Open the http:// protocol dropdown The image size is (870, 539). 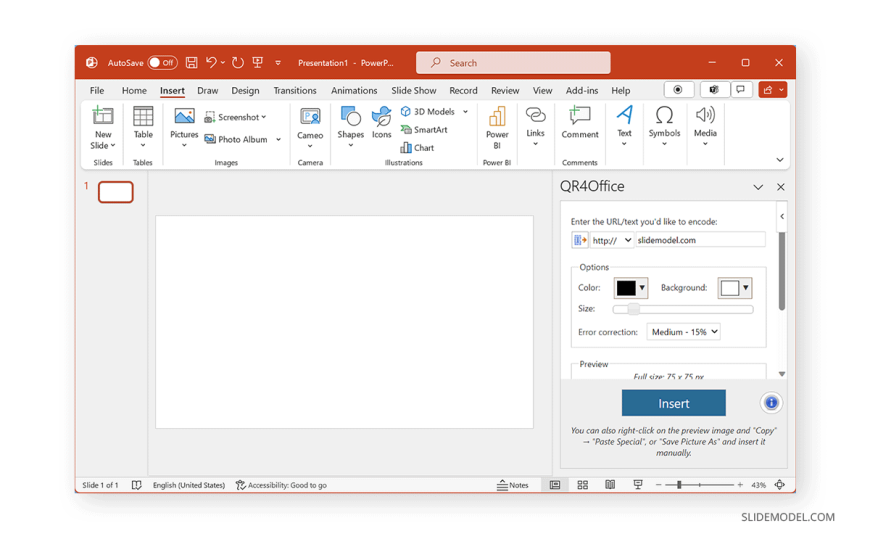[611, 240]
